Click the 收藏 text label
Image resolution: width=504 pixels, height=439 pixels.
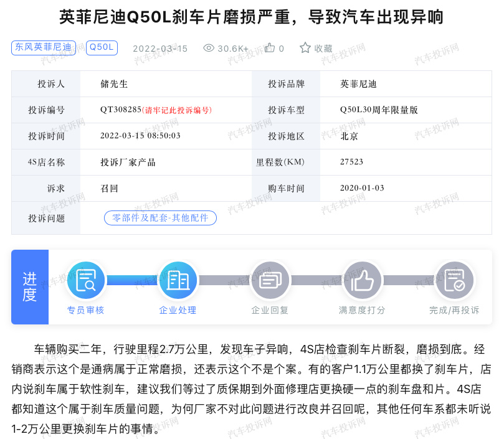pos(323,49)
